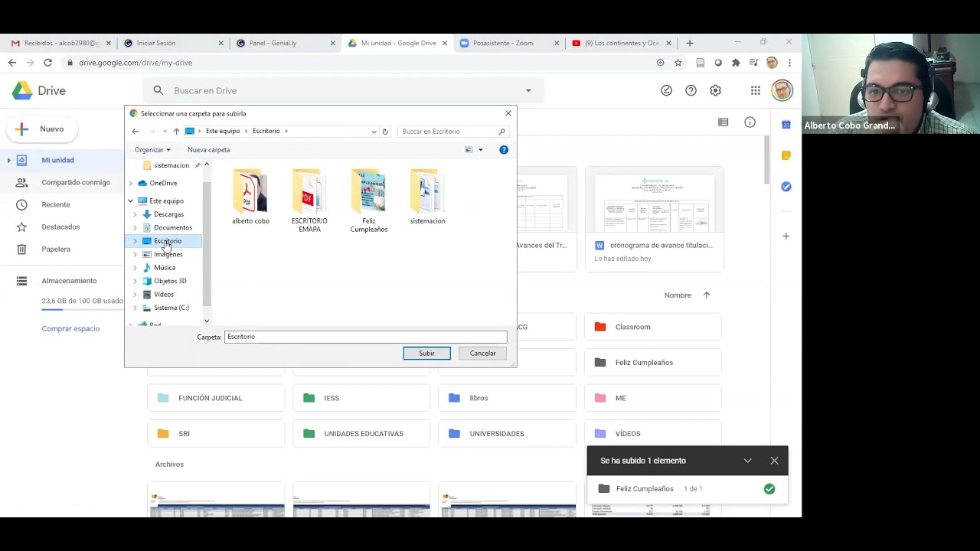Click the dialog up-one-level arrow
The width and height of the screenshot is (980, 551).
(176, 132)
